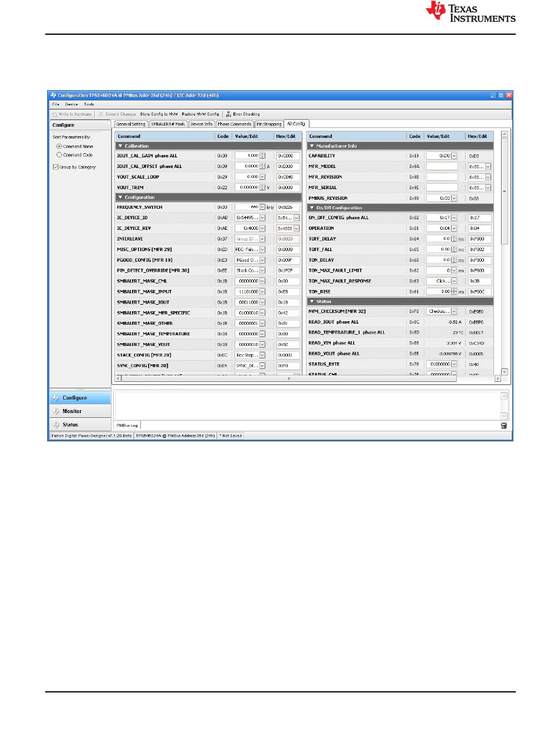Collapse the Manufacturer Info section

(x=312, y=146)
